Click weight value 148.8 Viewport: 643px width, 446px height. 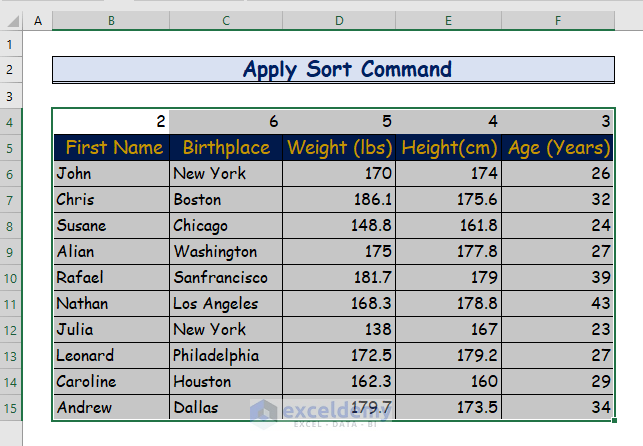click(339, 226)
